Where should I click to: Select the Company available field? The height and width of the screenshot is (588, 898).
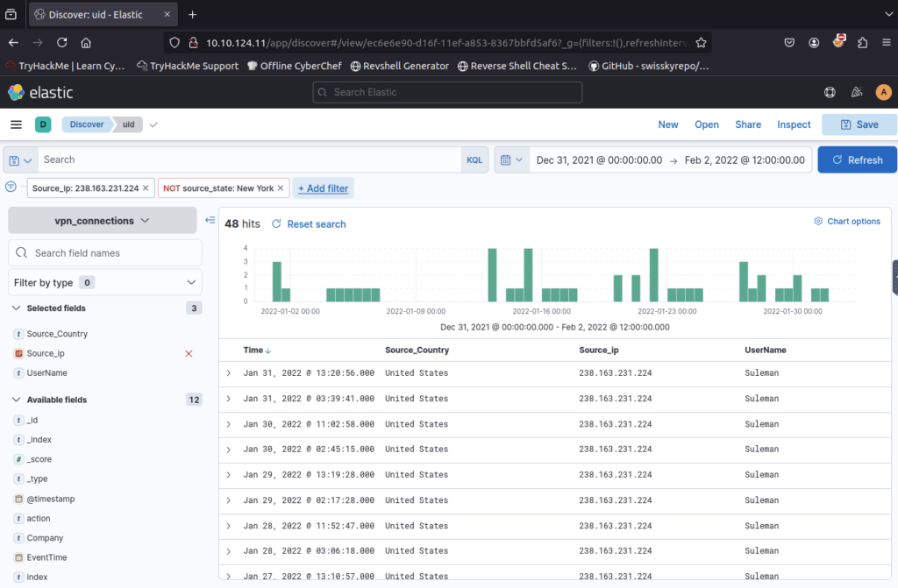[x=45, y=538]
